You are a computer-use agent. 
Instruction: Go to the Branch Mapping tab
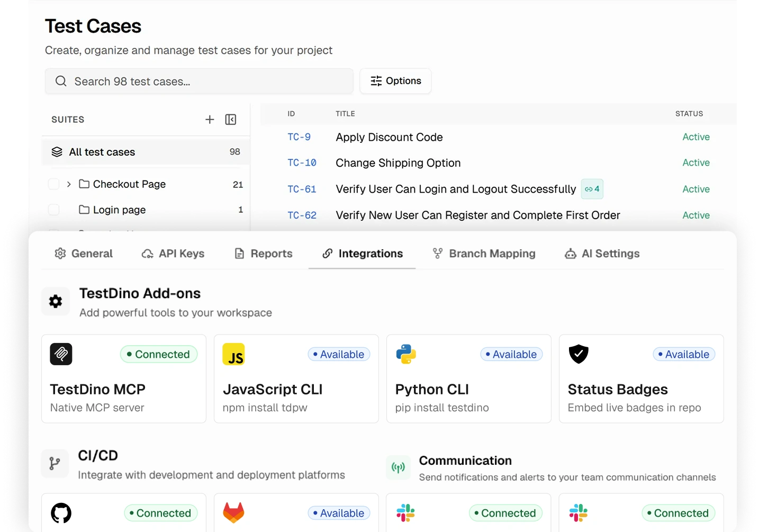tap(484, 254)
